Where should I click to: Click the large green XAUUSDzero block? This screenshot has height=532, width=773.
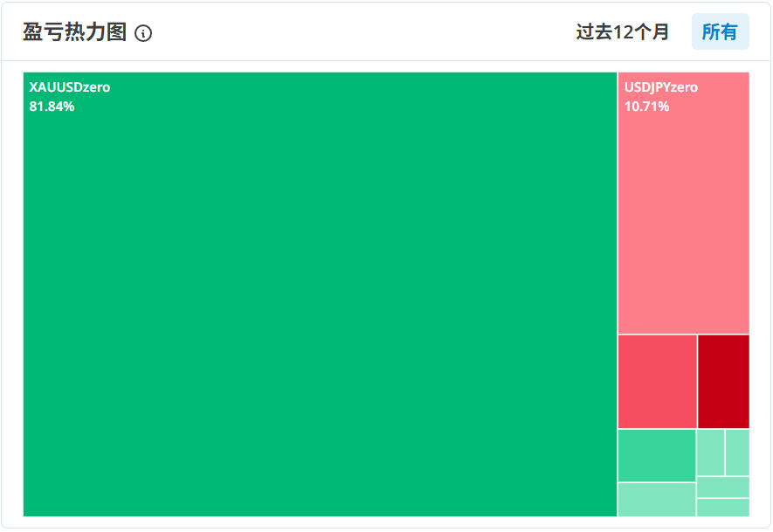(x=320, y=306)
